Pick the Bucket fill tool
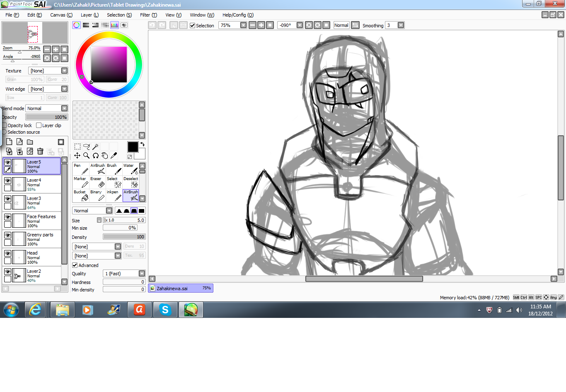The image size is (566, 392). tap(80, 195)
